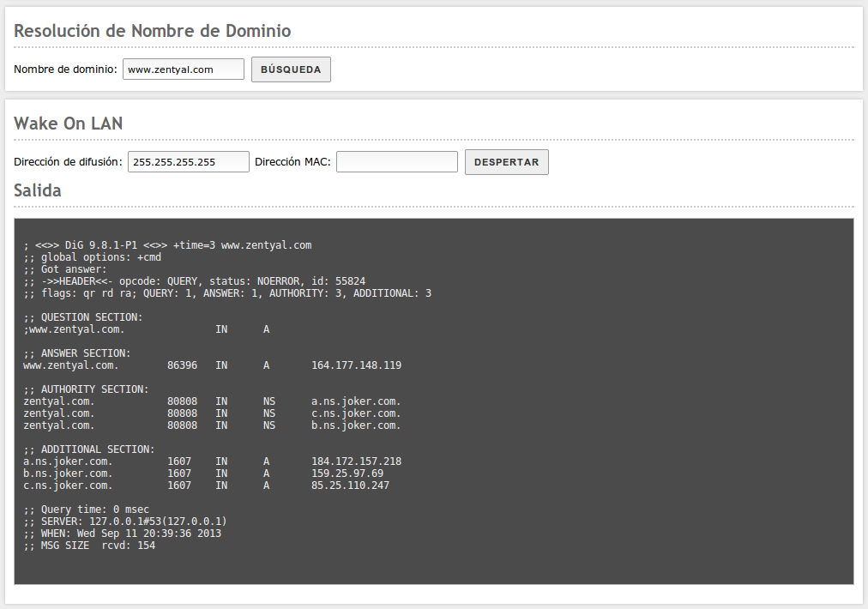Click the IP address 184.172.157.218
Screen dimensions: 868x609
pyautogui.click(x=357, y=461)
